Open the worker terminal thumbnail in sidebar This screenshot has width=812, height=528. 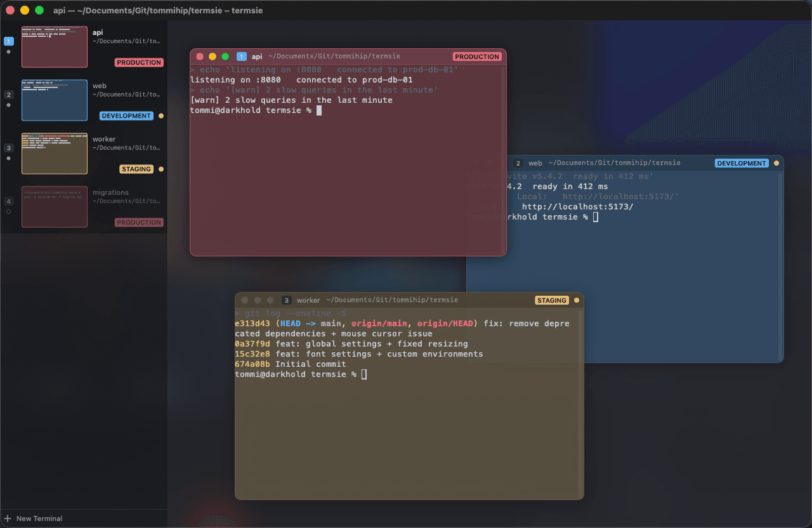pyautogui.click(x=55, y=154)
